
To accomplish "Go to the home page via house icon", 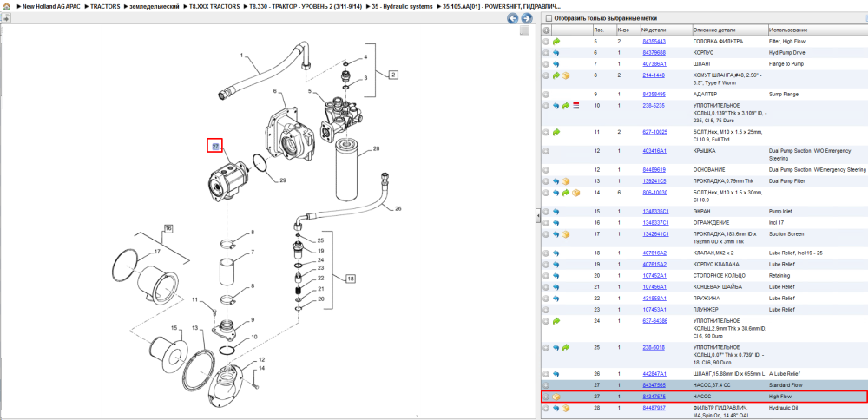I will point(7,6).
